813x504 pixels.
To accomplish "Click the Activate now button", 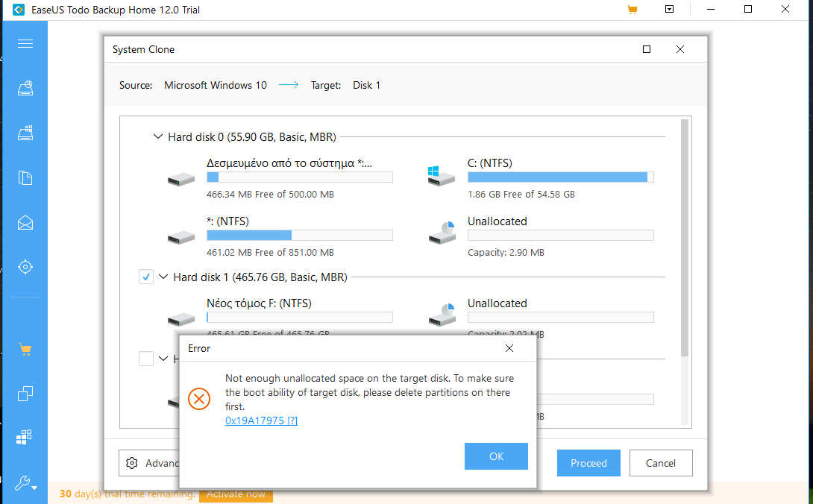I will (x=236, y=494).
